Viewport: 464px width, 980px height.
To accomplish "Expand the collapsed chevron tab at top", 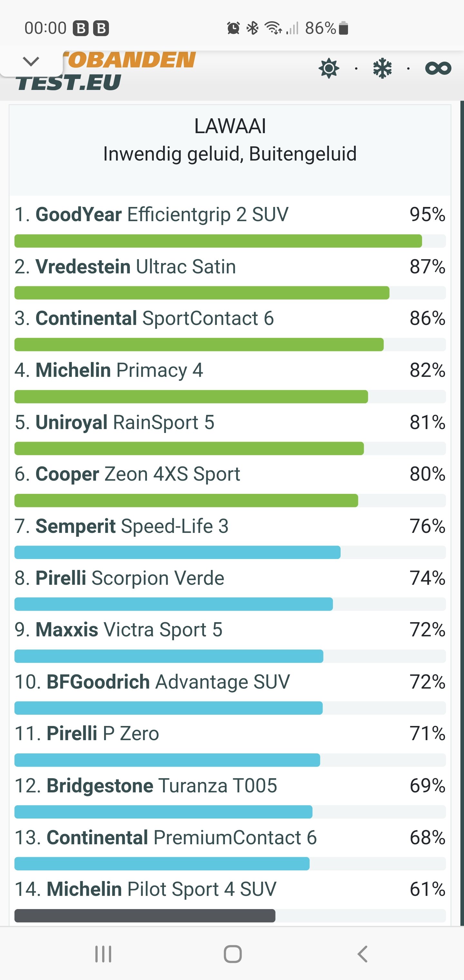I will [31, 61].
